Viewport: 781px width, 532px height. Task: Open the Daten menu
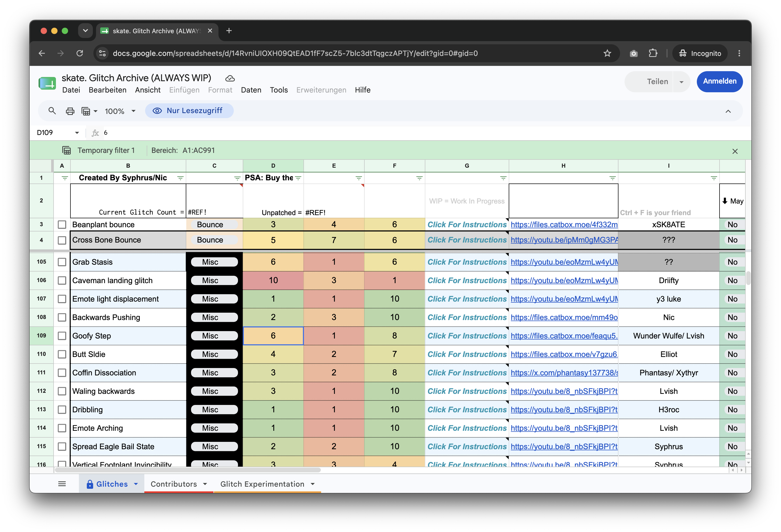click(x=251, y=90)
